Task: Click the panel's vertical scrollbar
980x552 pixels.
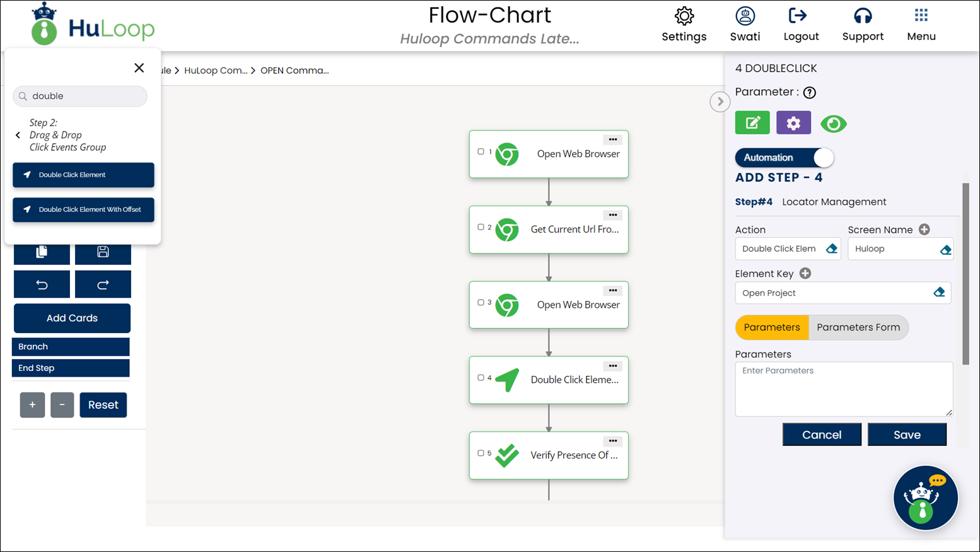Action: [x=965, y=274]
